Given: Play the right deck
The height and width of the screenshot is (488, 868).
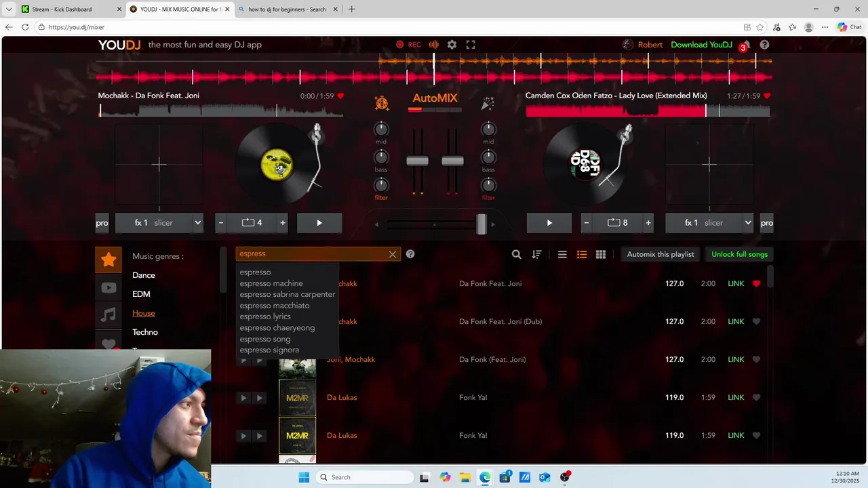Looking at the screenshot, I should 549,222.
